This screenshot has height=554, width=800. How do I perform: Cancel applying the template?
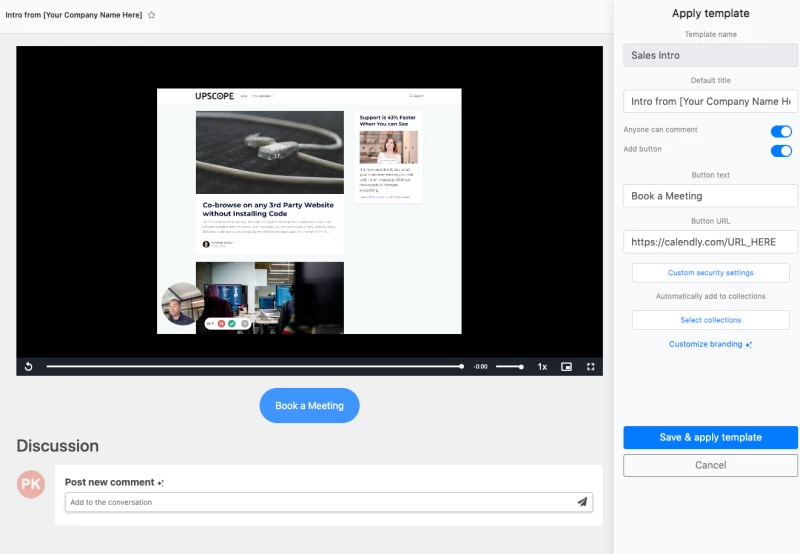pos(710,465)
